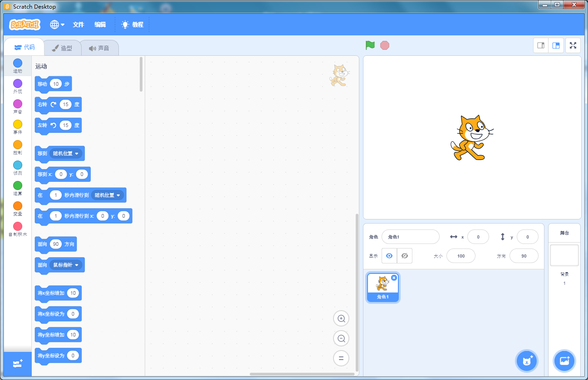
Task: Click the red stop sign
Action: [x=384, y=45]
